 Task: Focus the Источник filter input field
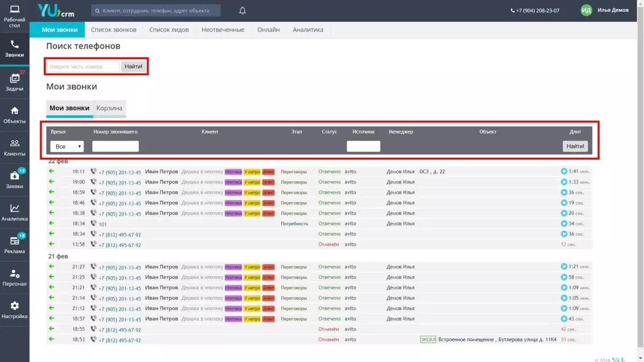coord(363,146)
